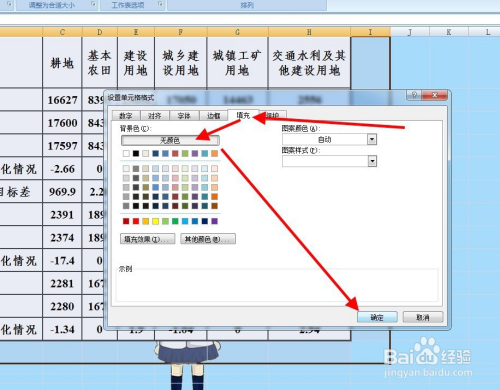Click the 耕地 header cell
Screen dimensions: 500x390
[x=62, y=62]
